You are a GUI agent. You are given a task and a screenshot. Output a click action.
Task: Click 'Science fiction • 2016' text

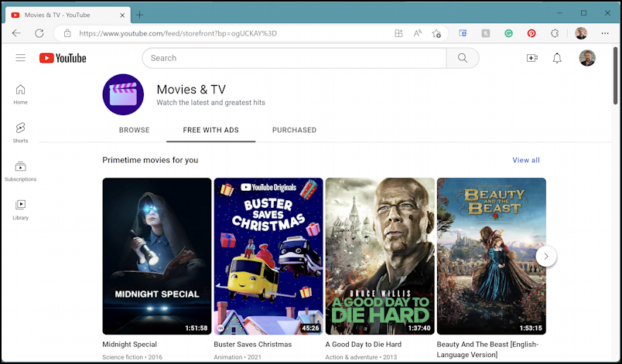pyautogui.click(x=132, y=357)
